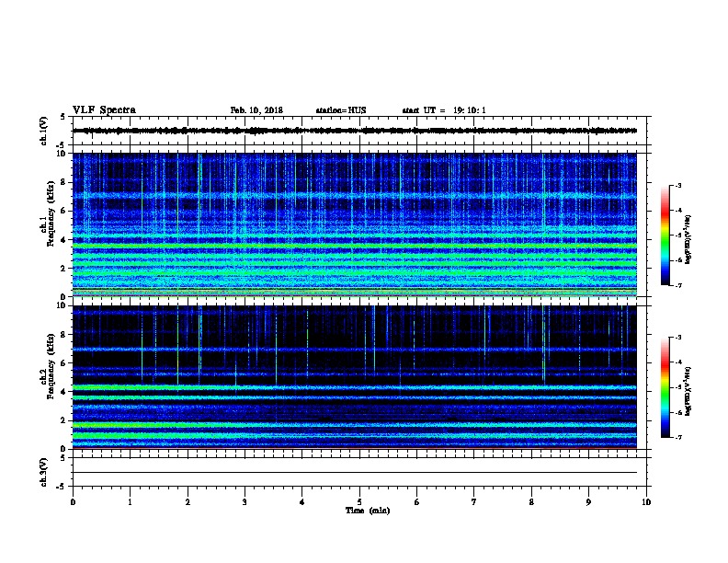Click the ch.1 spectrogram bright 2 kHz band
728x563 pixels.
click(355, 264)
